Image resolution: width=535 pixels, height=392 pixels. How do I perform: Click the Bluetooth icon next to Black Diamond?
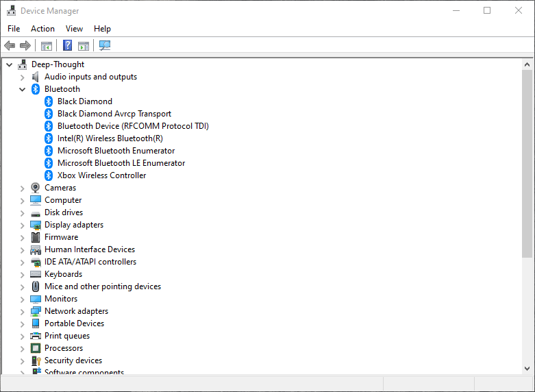[x=49, y=101]
